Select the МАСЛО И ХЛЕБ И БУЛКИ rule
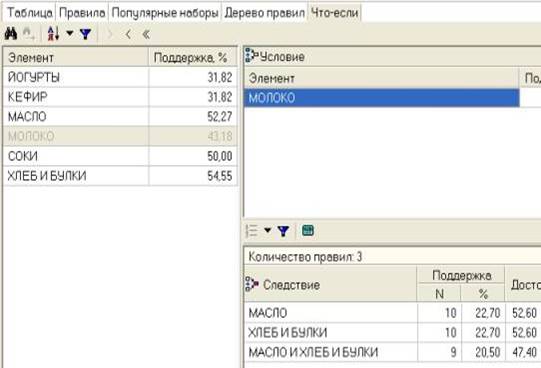541x368 pixels. pyautogui.click(x=392, y=352)
